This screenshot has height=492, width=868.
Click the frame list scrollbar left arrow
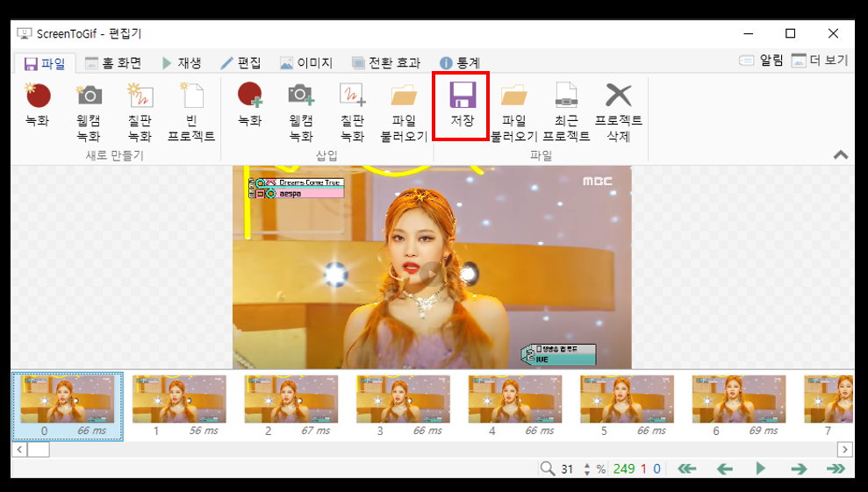click(x=19, y=449)
